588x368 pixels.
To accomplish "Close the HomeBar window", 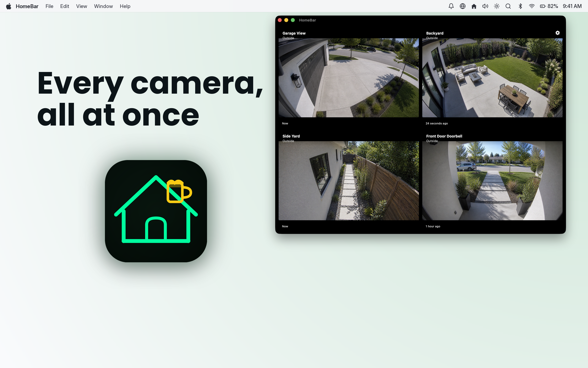I will coord(280,20).
